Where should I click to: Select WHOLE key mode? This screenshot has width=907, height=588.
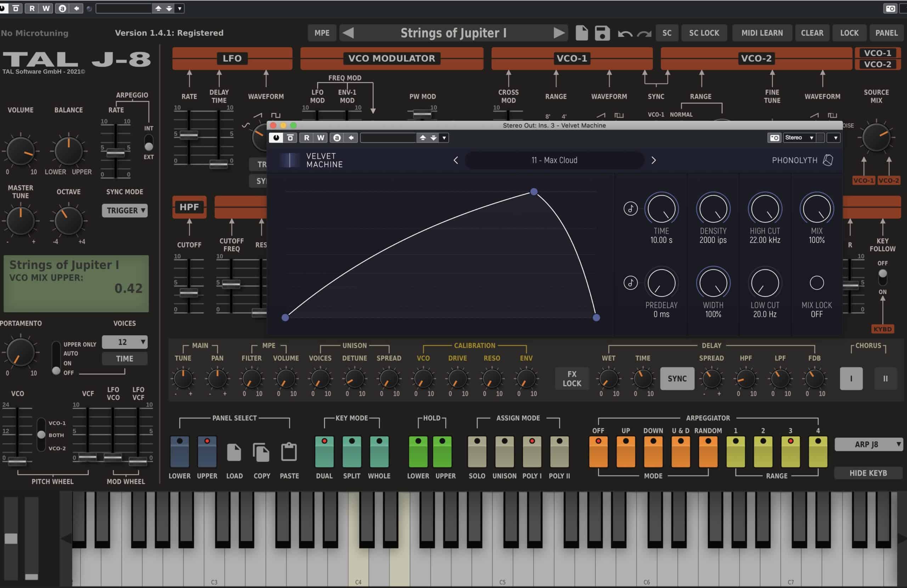[379, 452]
